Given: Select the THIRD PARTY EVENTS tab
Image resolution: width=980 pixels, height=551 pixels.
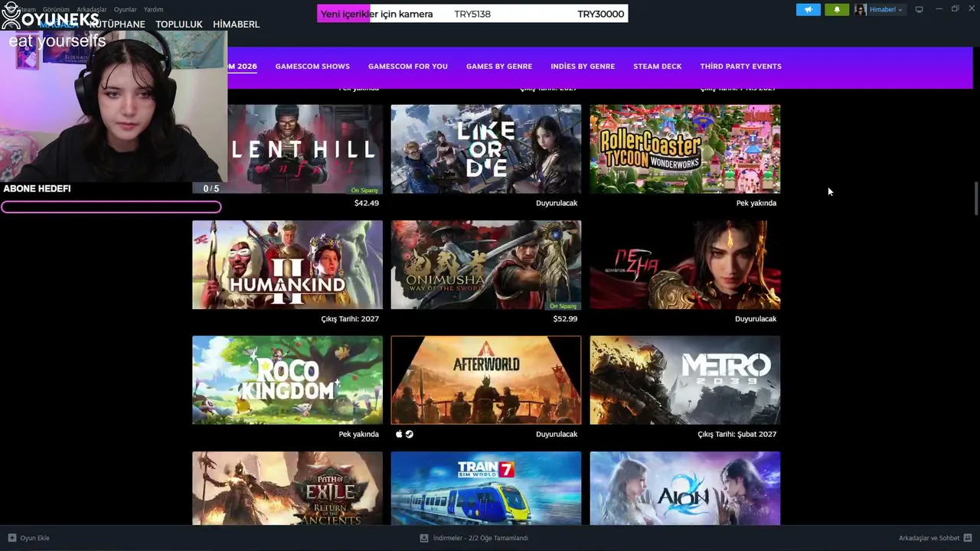Looking at the screenshot, I should pos(740,67).
